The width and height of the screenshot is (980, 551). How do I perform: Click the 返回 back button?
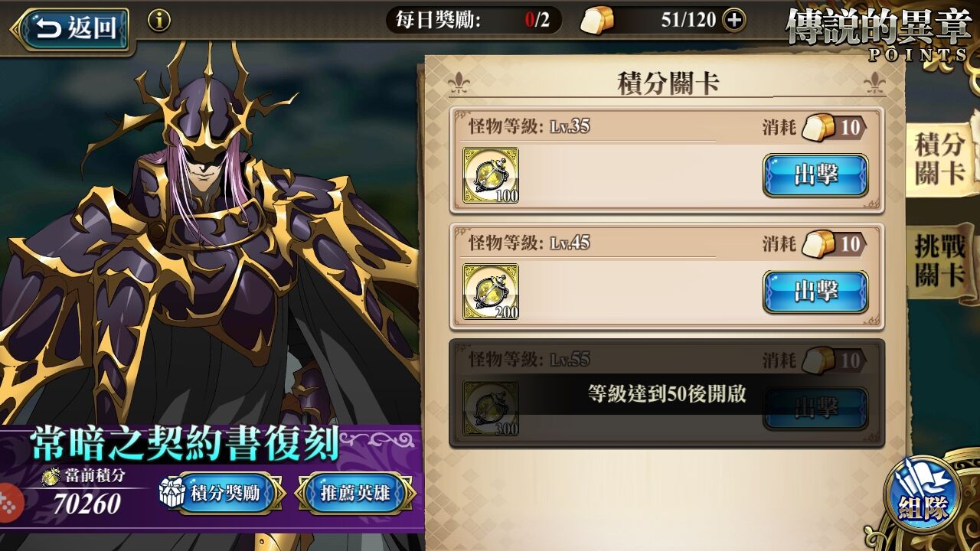pyautogui.click(x=74, y=29)
